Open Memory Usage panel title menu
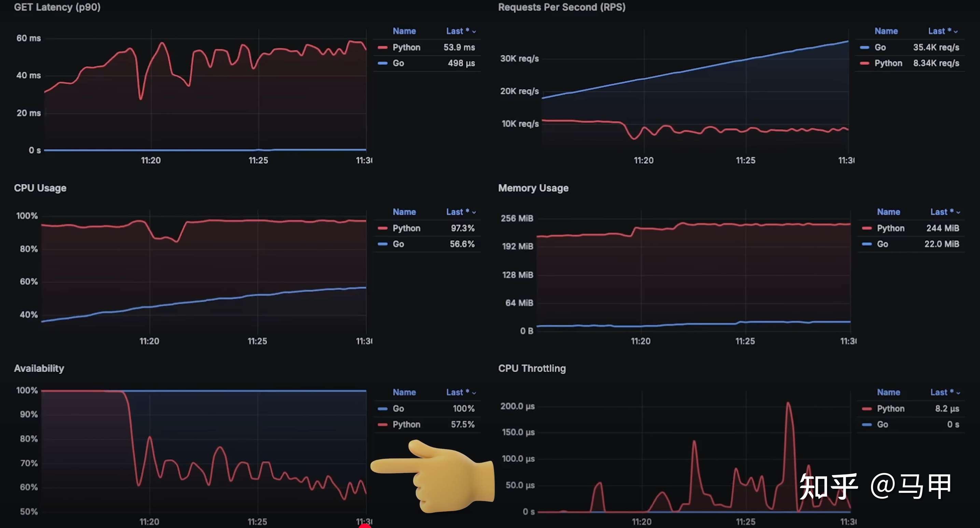This screenshot has width=980, height=528. pyautogui.click(x=533, y=188)
